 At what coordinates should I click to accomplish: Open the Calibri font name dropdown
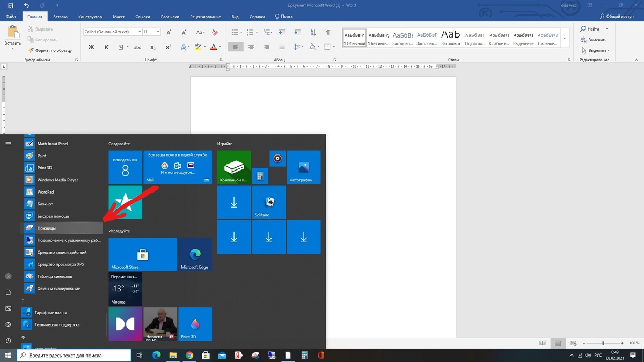point(140,32)
